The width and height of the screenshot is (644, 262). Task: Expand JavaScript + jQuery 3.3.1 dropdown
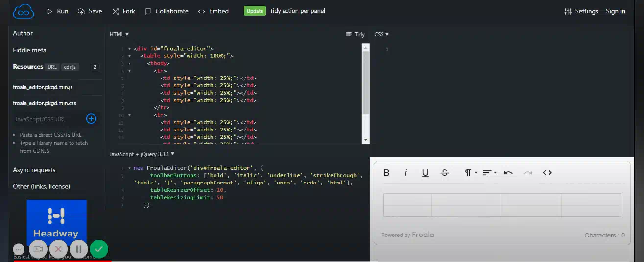click(x=142, y=154)
